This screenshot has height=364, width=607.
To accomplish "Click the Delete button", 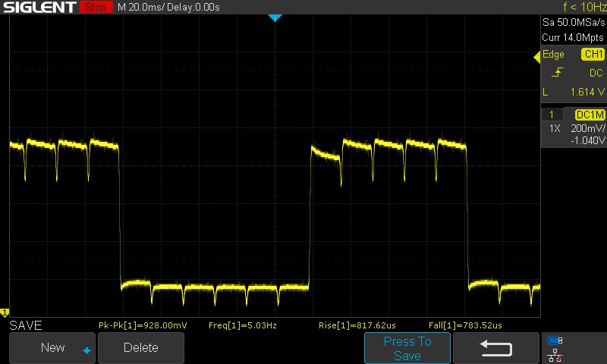I will pyautogui.click(x=141, y=348).
